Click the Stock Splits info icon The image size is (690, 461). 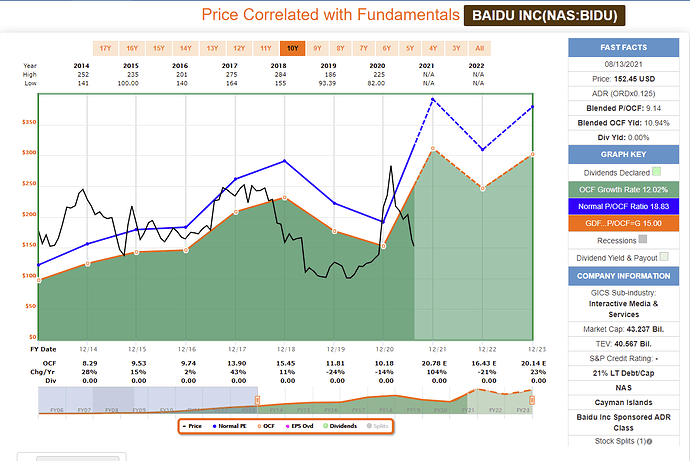[x=650, y=441]
